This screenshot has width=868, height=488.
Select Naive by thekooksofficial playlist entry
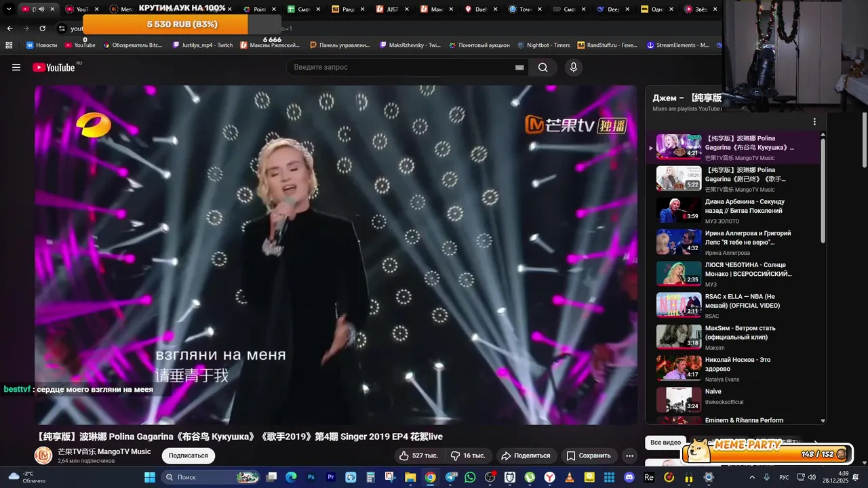736,400
